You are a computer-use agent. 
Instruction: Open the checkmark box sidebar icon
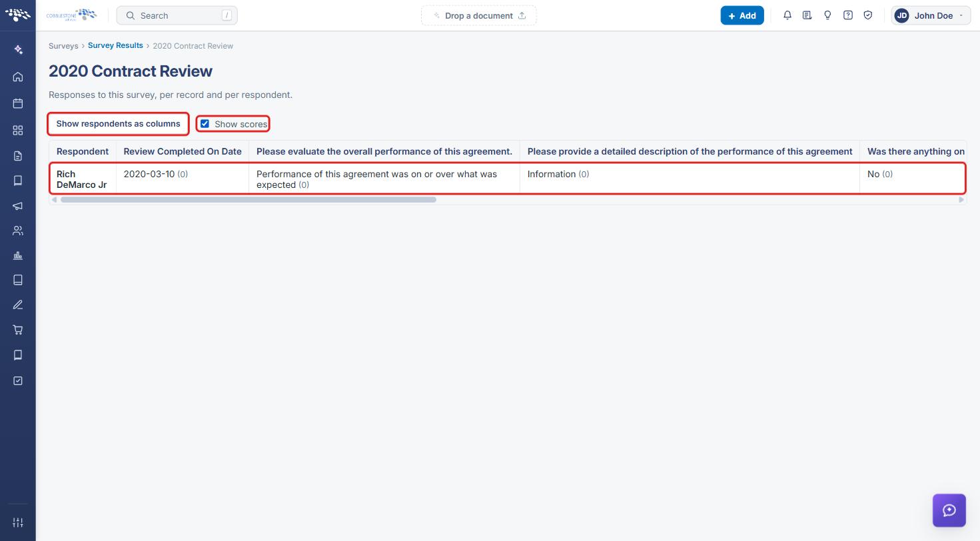click(x=18, y=380)
